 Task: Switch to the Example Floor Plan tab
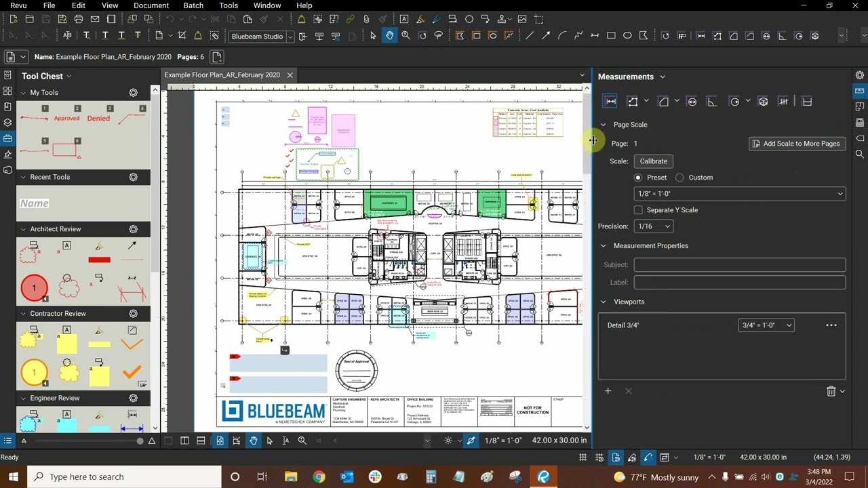222,75
